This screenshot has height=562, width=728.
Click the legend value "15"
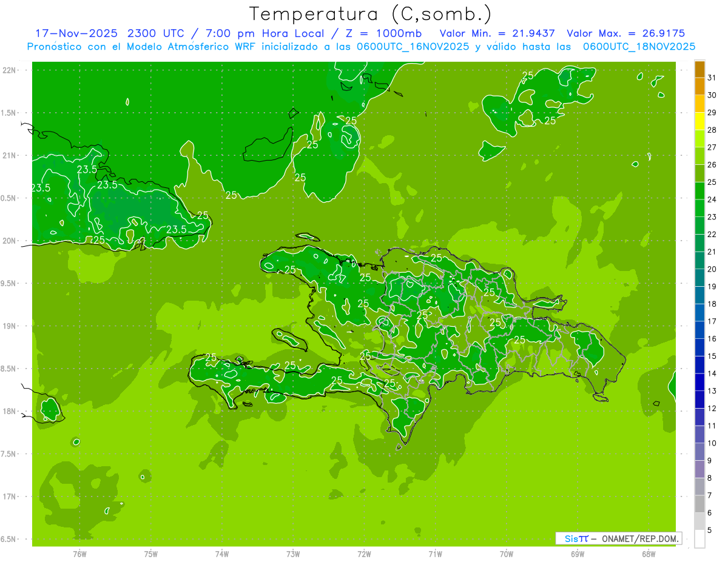pyautogui.click(x=712, y=356)
